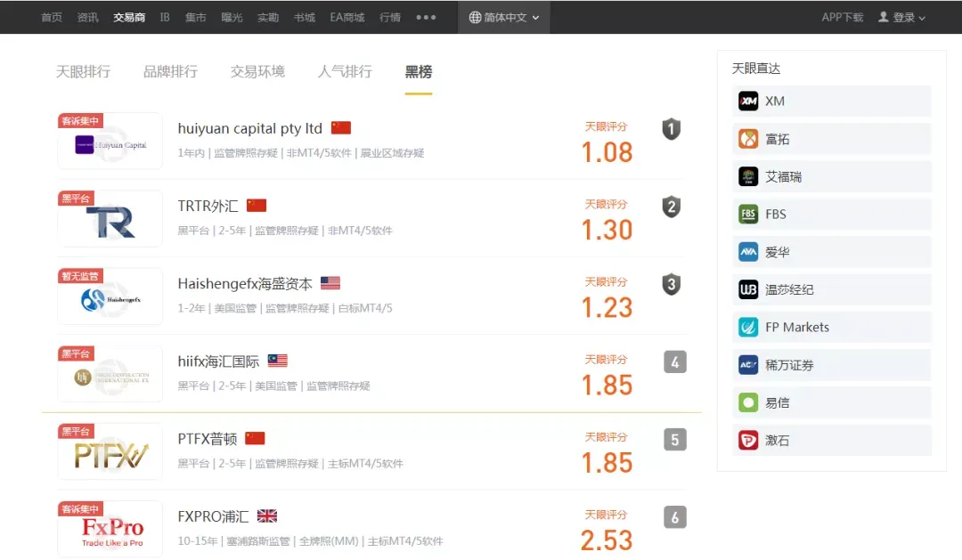
Task: Click China flag beside PTFX普顿
Action: [x=255, y=438]
